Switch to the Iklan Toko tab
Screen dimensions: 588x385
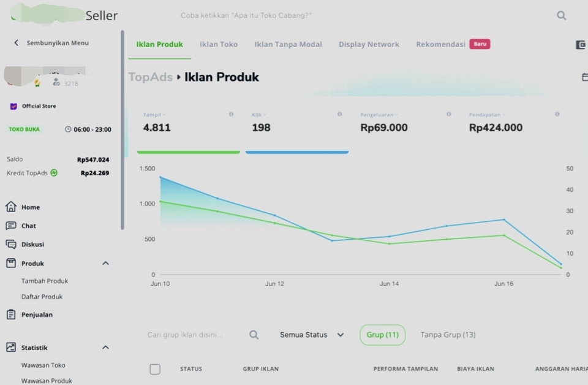point(219,44)
